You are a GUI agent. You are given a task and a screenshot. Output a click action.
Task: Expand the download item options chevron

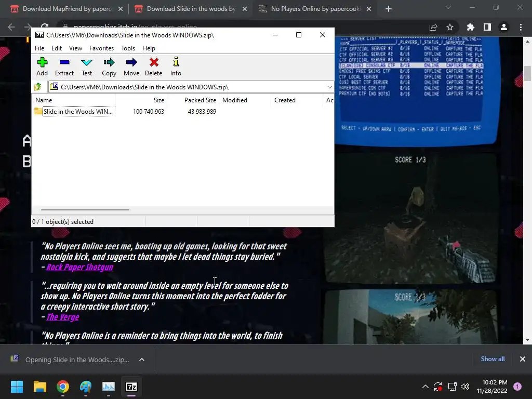coord(142,360)
